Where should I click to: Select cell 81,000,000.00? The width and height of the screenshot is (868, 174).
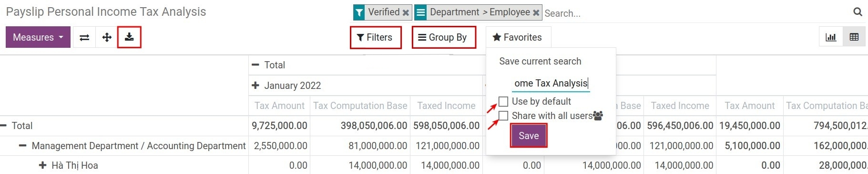tap(360, 146)
